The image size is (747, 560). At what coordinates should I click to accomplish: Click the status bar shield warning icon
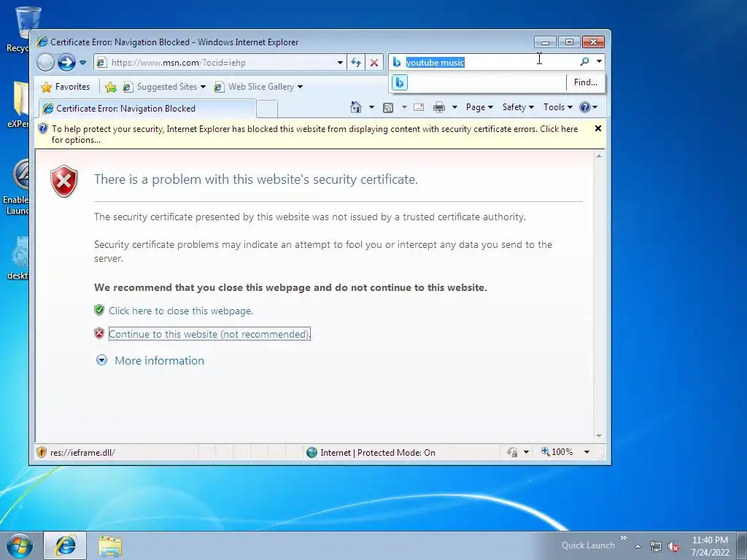click(42, 452)
